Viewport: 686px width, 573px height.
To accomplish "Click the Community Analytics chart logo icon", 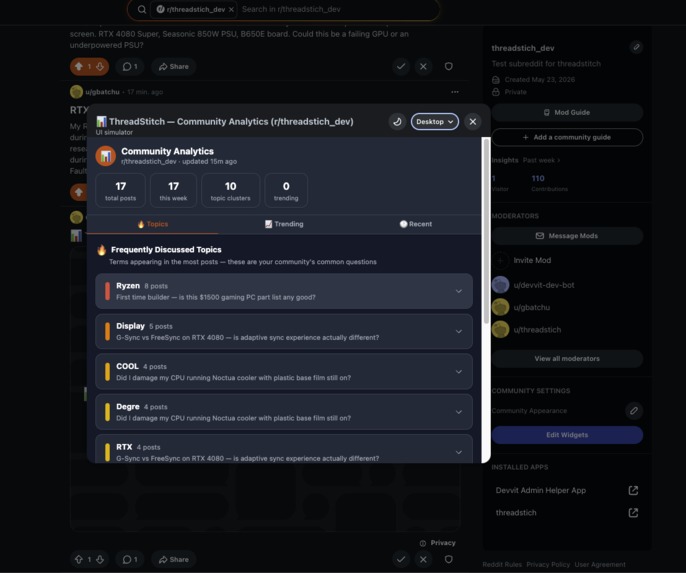I will point(105,156).
